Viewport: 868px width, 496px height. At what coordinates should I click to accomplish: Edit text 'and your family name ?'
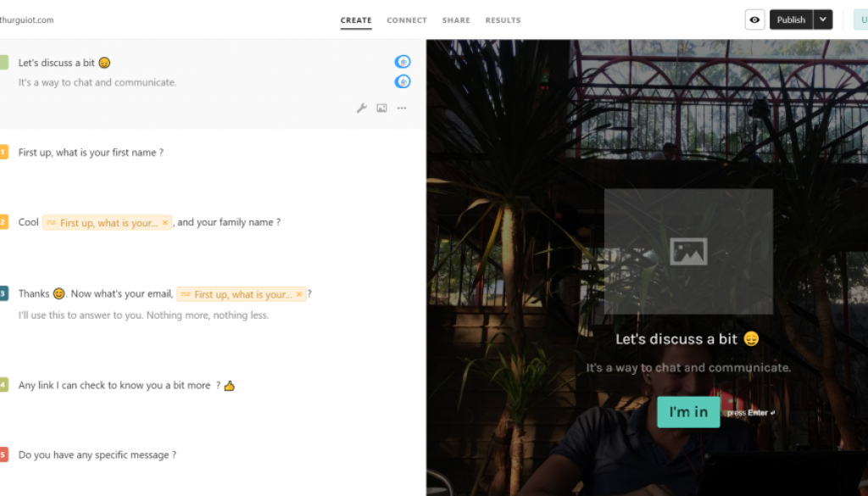tap(229, 222)
